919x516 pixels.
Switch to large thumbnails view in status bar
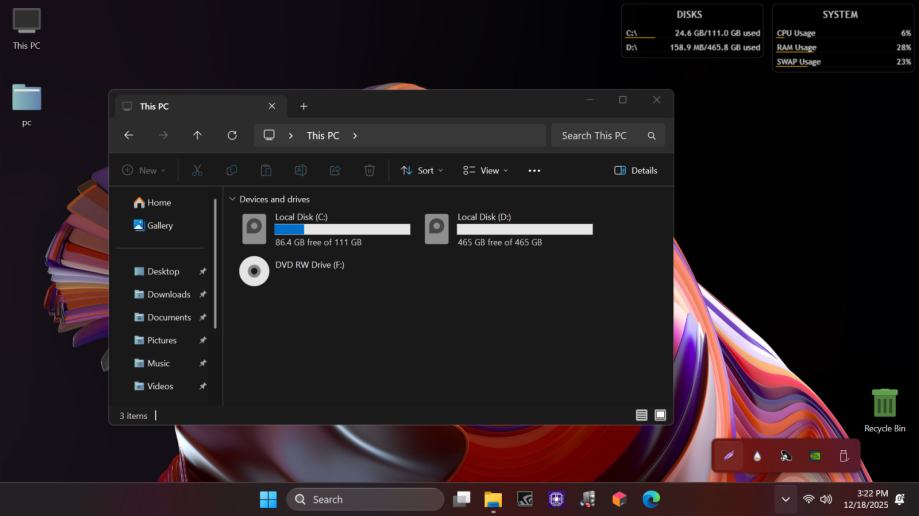(660, 415)
